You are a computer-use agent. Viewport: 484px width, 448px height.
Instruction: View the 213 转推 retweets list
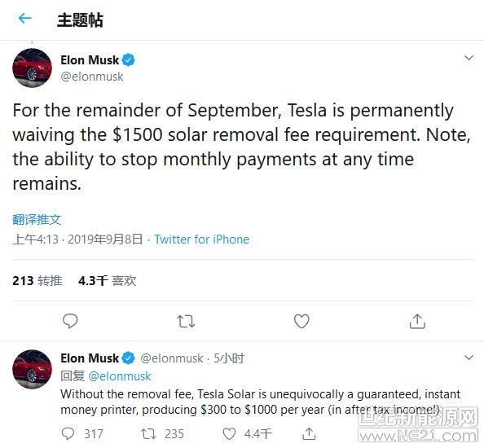click(37, 281)
